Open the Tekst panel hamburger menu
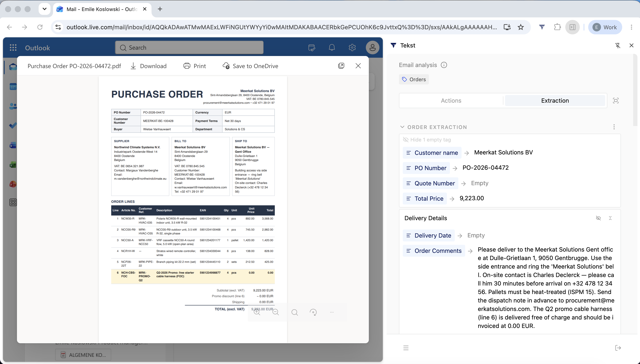The height and width of the screenshot is (364, 640). click(x=406, y=348)
